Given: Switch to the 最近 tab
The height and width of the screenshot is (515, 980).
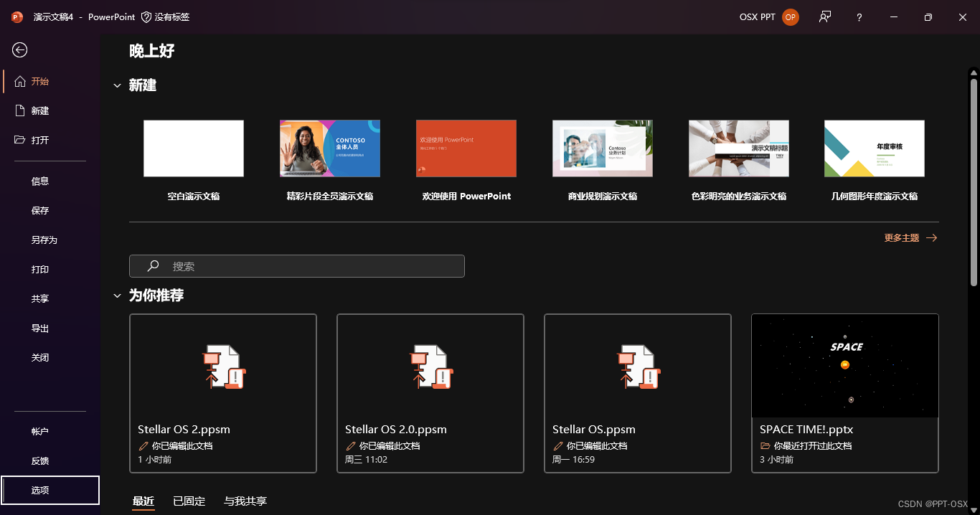Looking at the screenshot, I should 143,501.
